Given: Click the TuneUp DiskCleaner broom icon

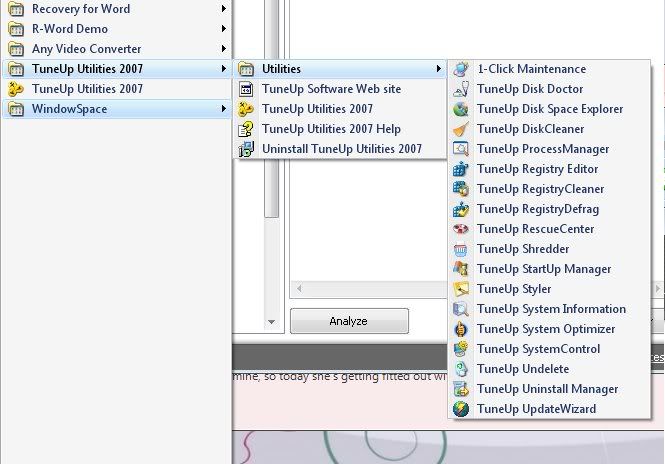Looking at the screenshot, I should point(461,129).
